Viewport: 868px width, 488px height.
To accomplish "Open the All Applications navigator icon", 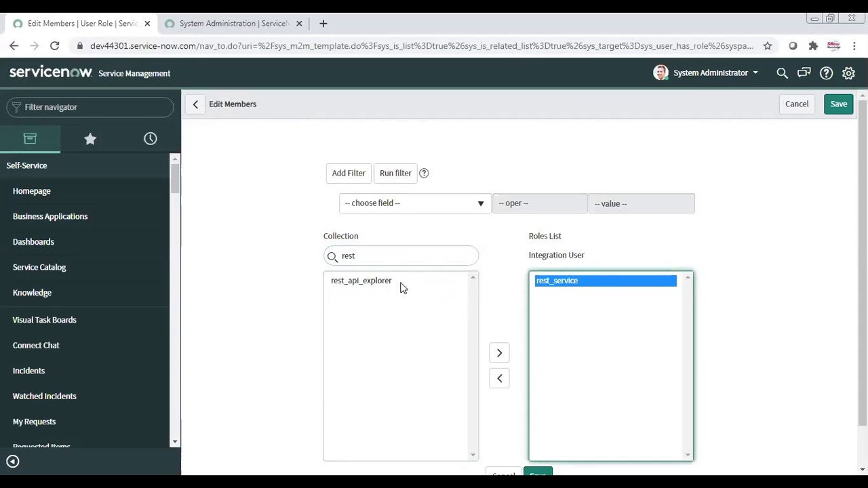I will [x=30, y=138].
